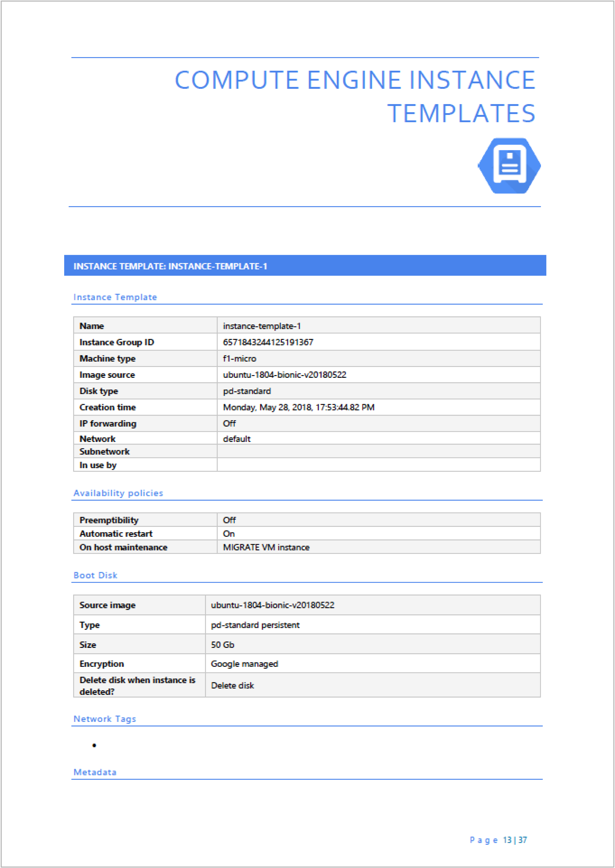
Task: Click the 'Image source' label
Action: tap(107, 375)
